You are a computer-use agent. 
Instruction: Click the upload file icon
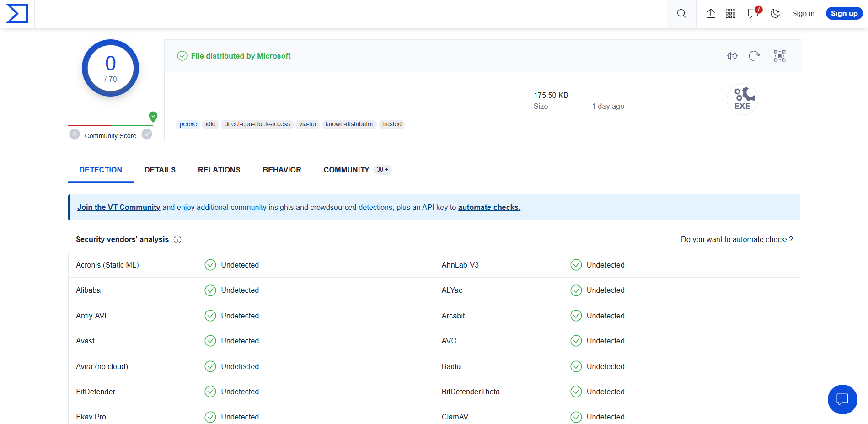[x=710, y=14]
